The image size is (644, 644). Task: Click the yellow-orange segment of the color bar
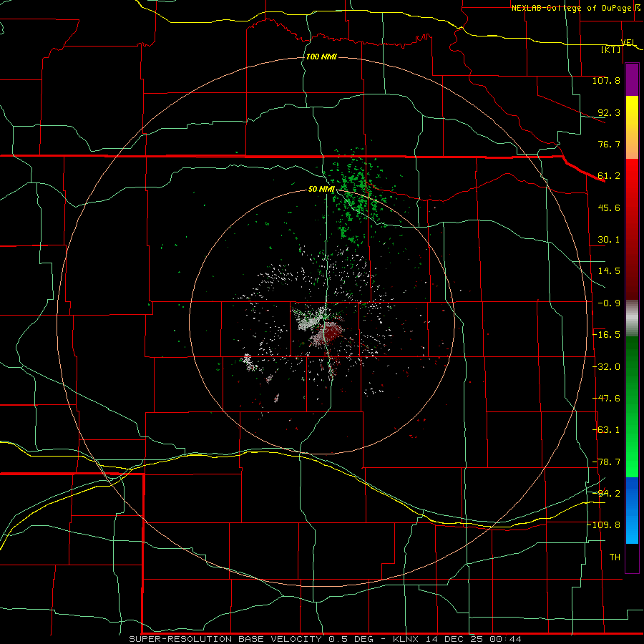tap(632, 127)
